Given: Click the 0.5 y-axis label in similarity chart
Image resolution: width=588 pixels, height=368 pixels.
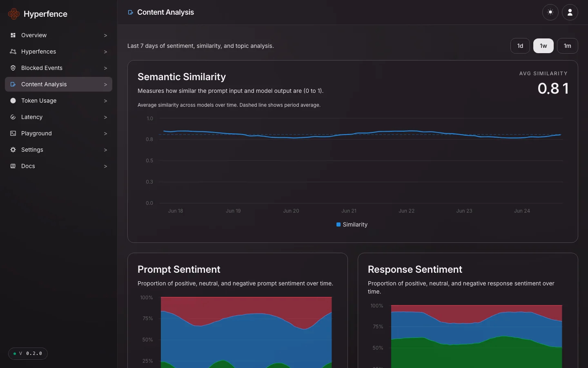Looking at the screenshot, I should pyautogui.click(x=149, y=161).
